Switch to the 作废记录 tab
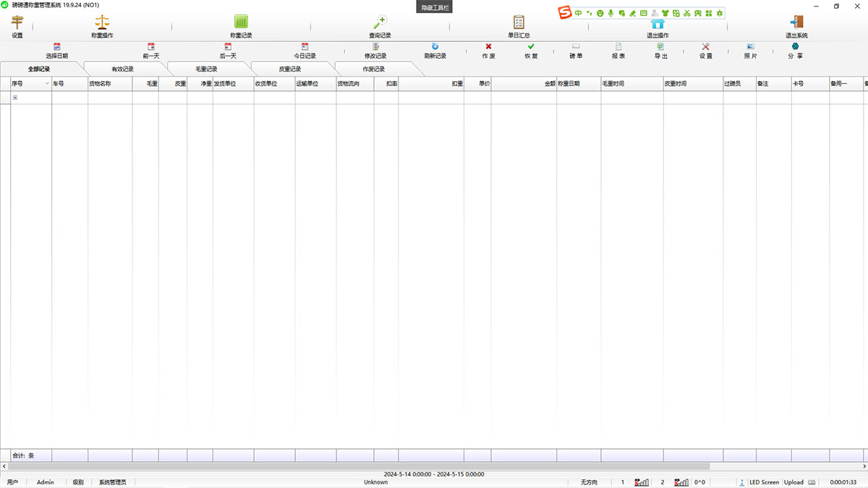This screenshot has height=488, width=868. pos(373,69)
